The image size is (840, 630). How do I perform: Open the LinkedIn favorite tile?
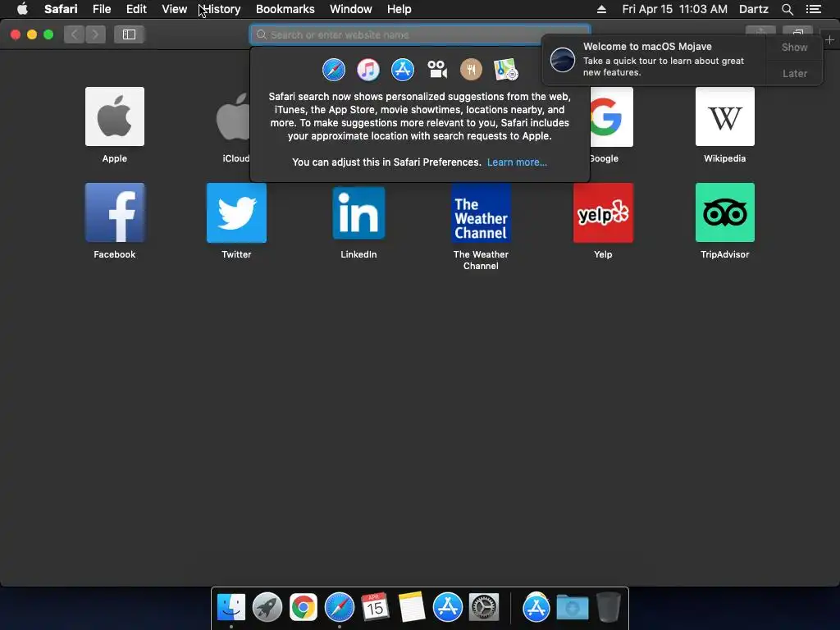pyautogui.click(x=358, y=212)
